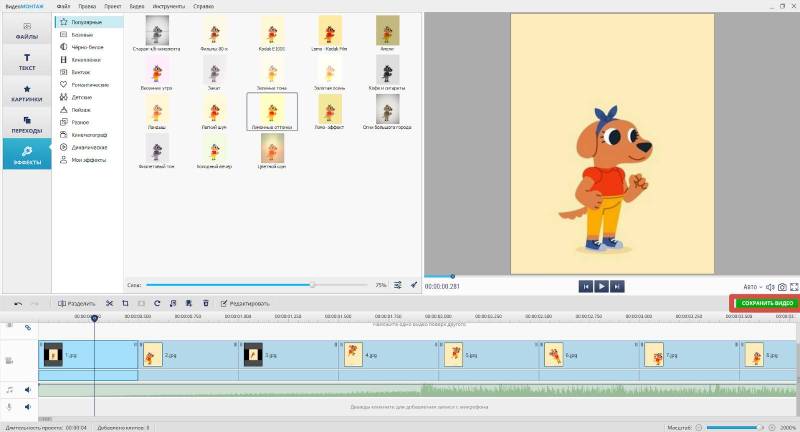The height and width of the screenshot is (432, 800).
Task: Click the Сохранить видео button
Action: (765, 303)
